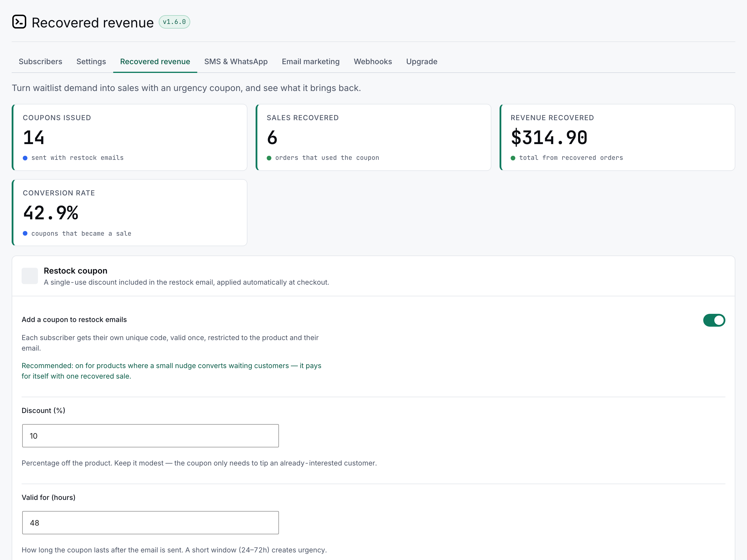Click the 'A single-use discount included' description
Image resolution: width=747 pixels, height=560 pixels.
[186, 282]
